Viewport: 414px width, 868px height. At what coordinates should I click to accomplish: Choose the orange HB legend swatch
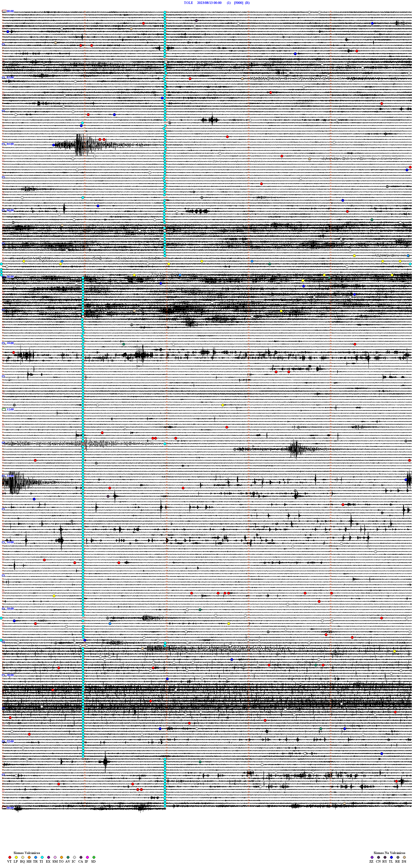(x=29, y=857)
